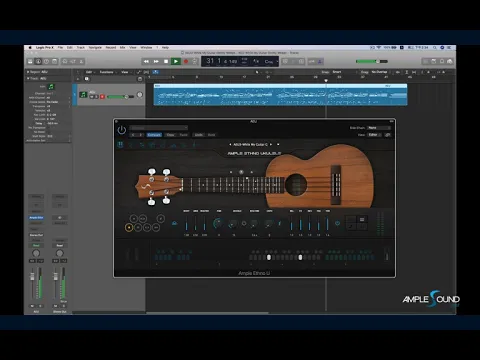Click Undo in plugin header
Screen dimensions: 480x360
pyautogui.click(x=199, y=135)
